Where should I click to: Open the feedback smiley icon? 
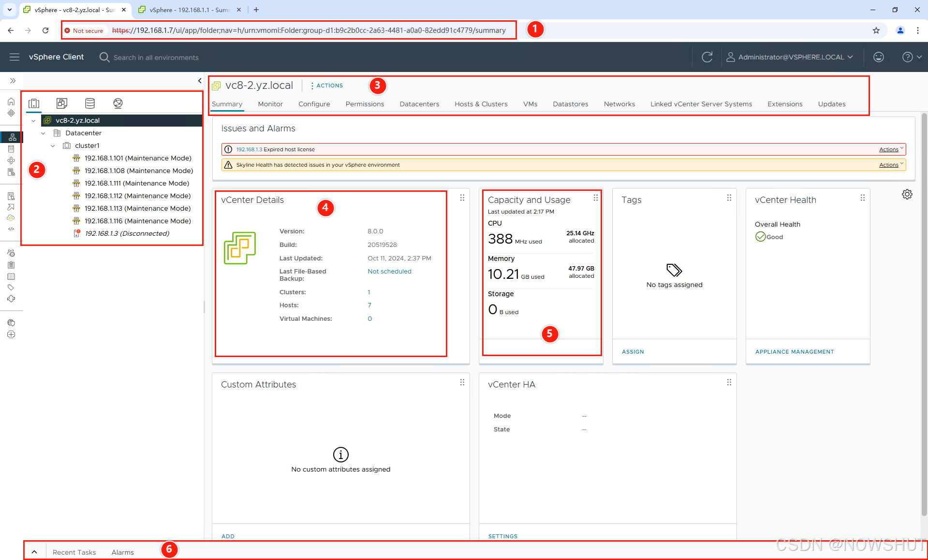879,57
